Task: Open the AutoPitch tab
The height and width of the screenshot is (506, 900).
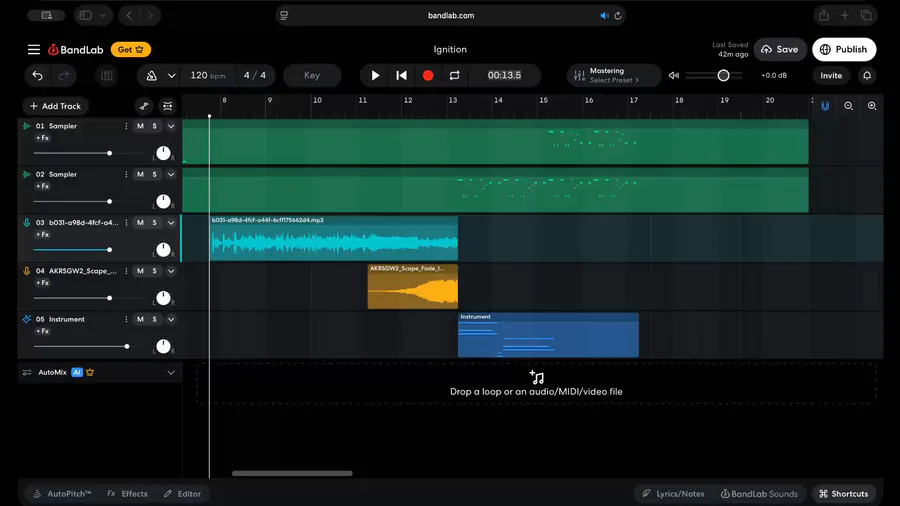Action: 62,494
